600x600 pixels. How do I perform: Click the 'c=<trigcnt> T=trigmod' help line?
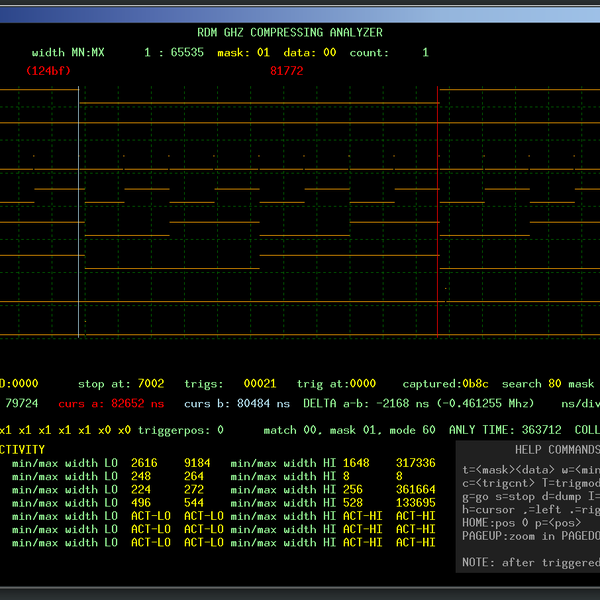click(531, 483)
